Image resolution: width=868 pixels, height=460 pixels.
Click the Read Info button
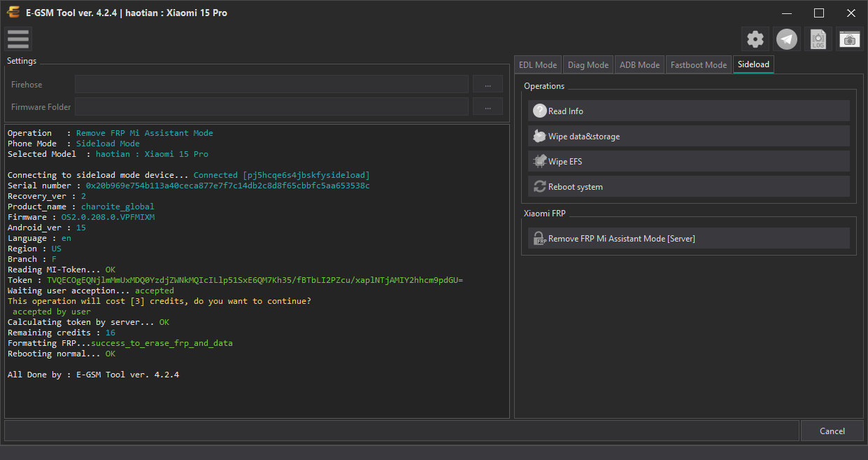pyautogui.click(x=689, y=111)
